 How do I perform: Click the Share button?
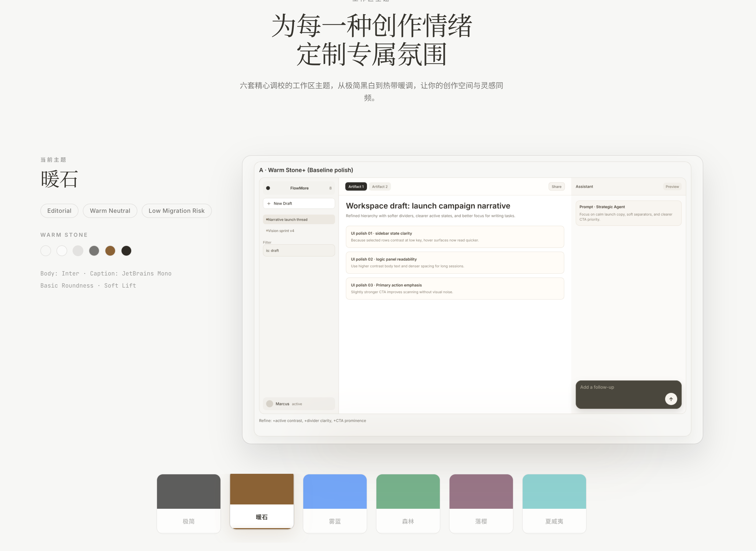click(556, 187)
